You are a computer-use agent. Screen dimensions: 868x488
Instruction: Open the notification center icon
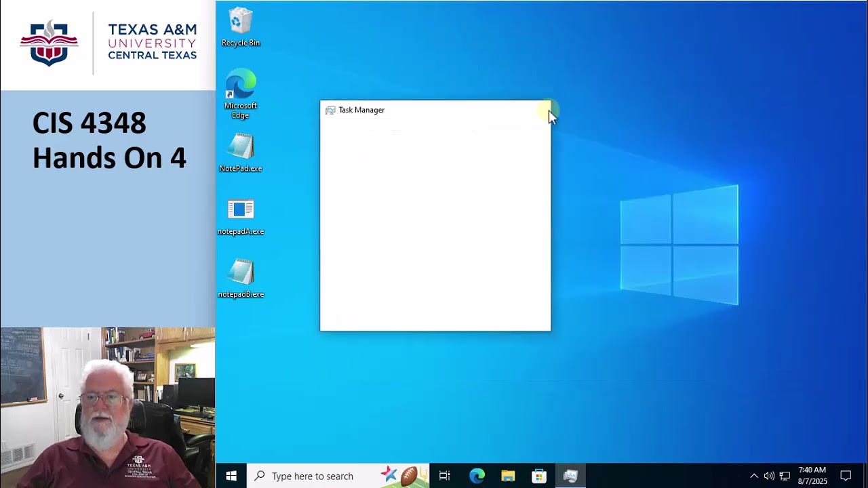(846, 476)
